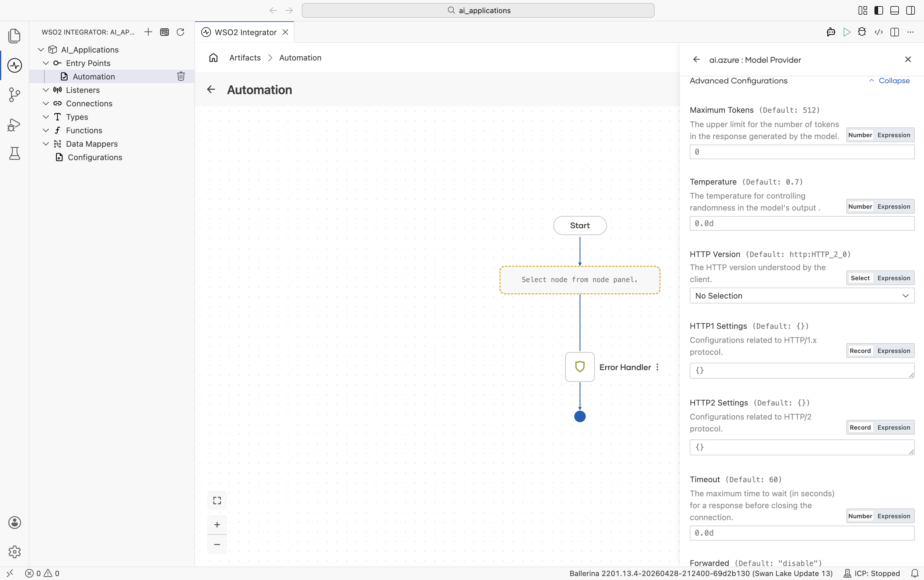Screen dimensions: 924x580
Task: Expand Listeners tree section
Action: coord(46,90)
